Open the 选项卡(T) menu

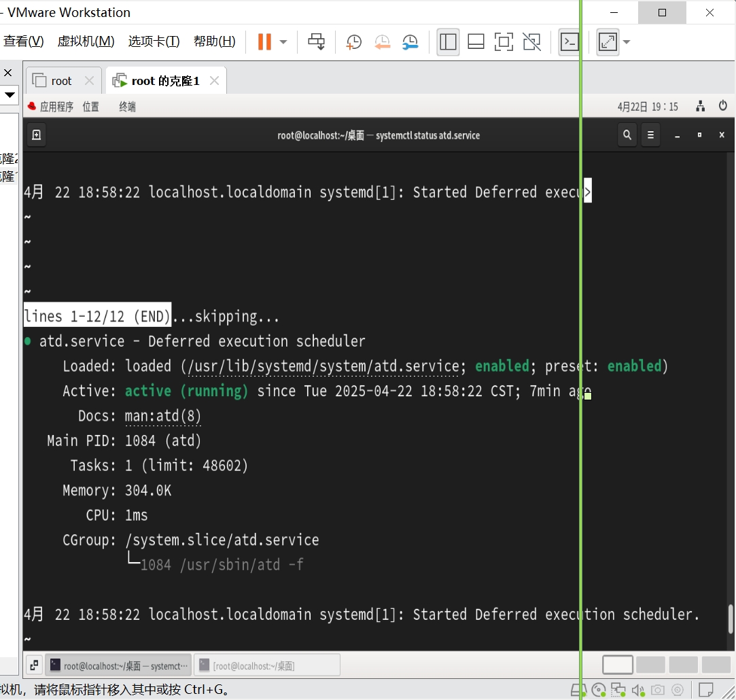(154, 41)
